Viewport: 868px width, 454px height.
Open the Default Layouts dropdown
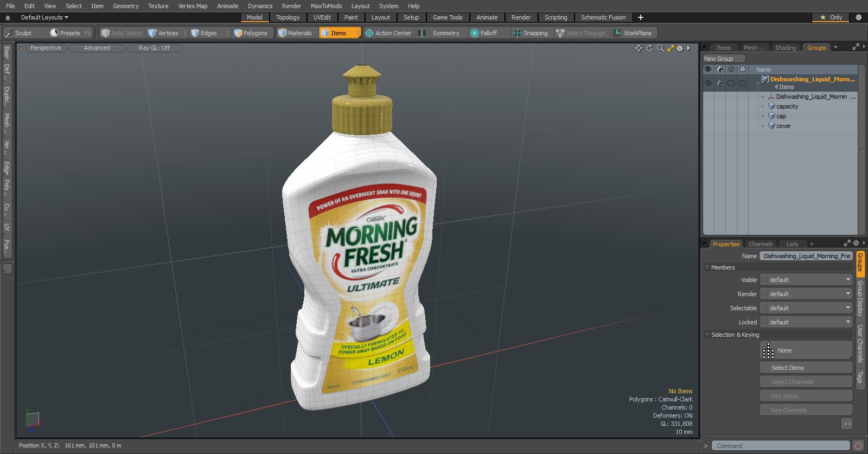[44, 17]
